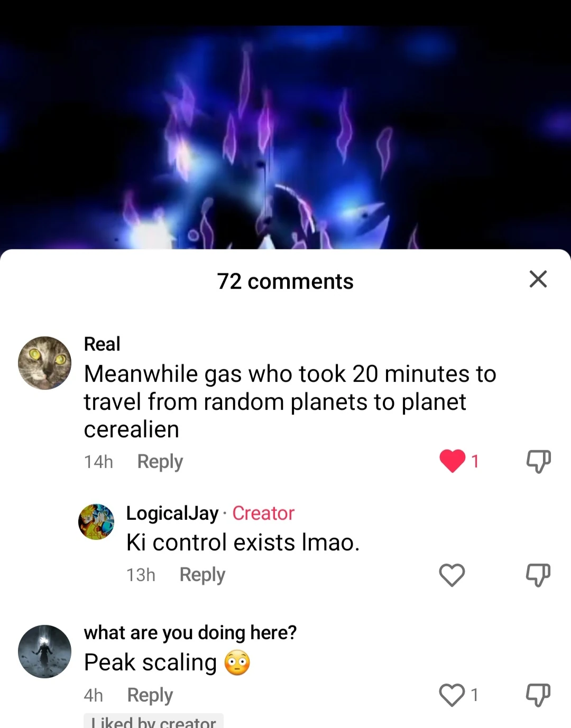
Task: Reply to the Peak scaling comment
Action: click(x=150, y=695)
